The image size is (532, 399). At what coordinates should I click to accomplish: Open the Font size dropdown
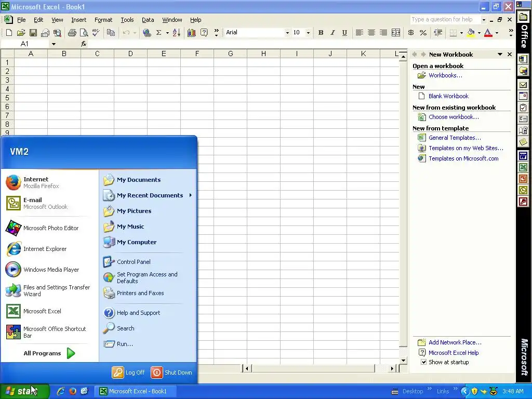pos(308,33)
